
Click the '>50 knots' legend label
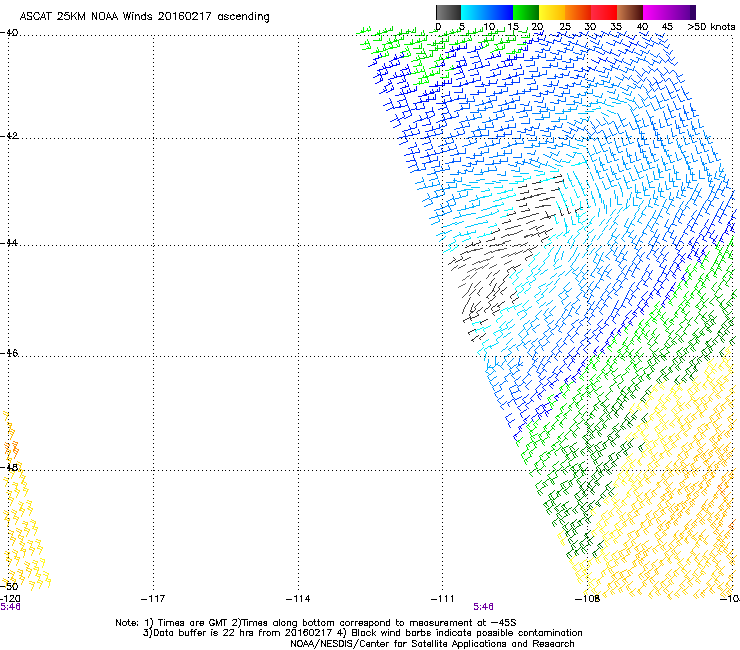tap(711, 27)
